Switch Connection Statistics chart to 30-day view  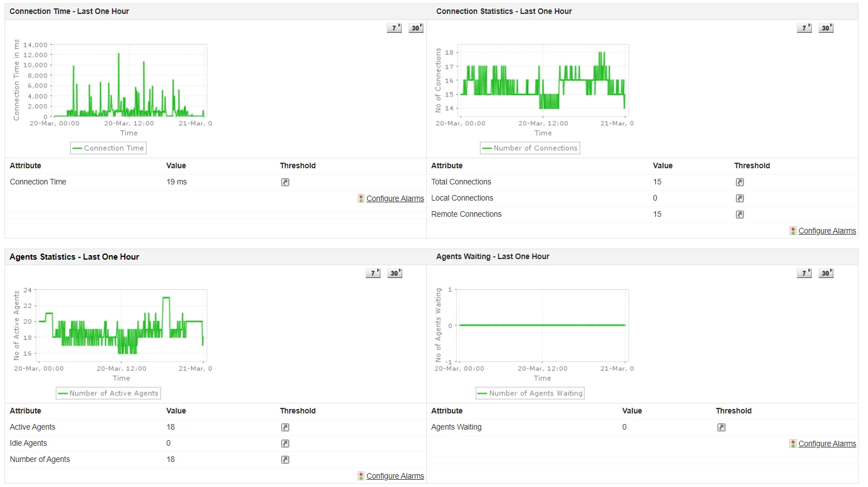(826, 27)
